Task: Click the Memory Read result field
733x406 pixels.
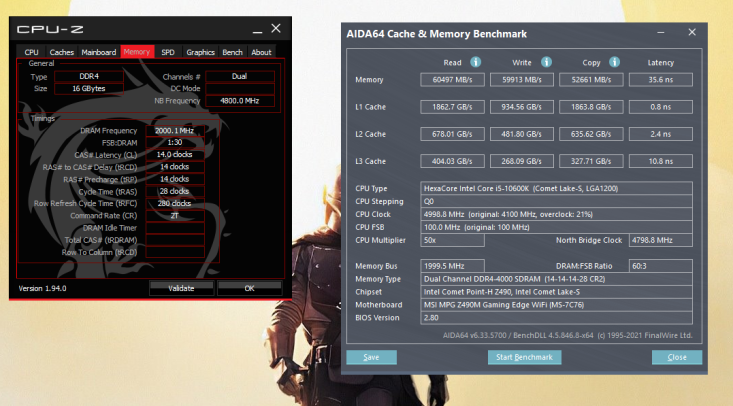Action: pyautogui.click(x=453, y=80)
